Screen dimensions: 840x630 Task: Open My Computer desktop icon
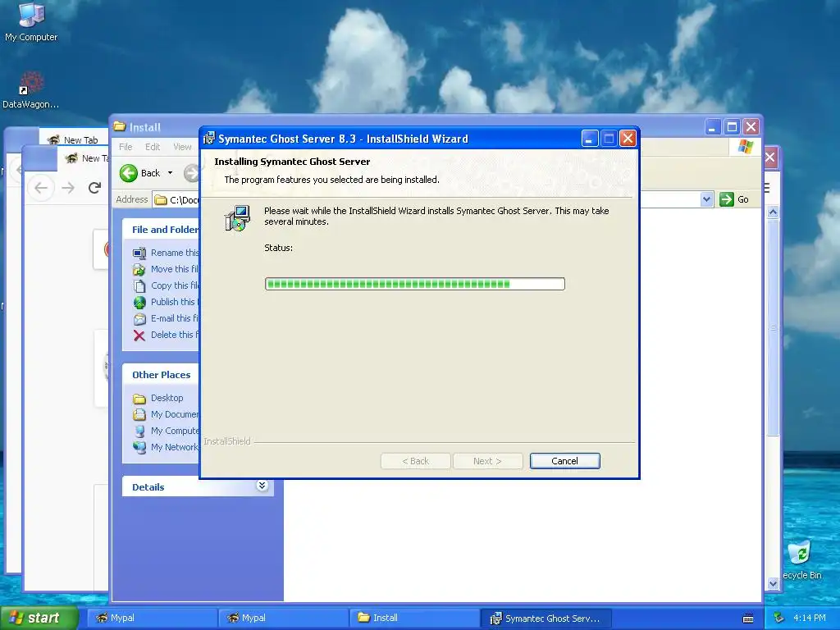31,21
